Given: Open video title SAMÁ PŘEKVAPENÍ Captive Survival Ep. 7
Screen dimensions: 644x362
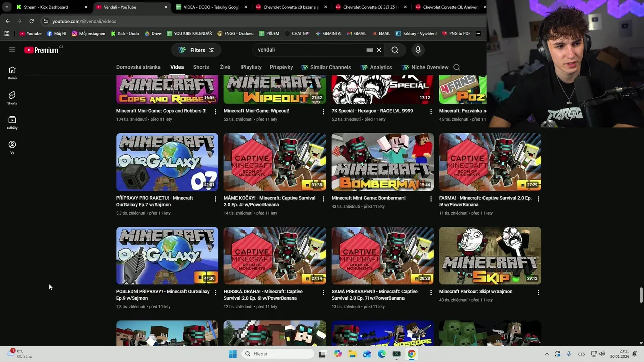Looking at the screenshot, I should pos(374,295).
